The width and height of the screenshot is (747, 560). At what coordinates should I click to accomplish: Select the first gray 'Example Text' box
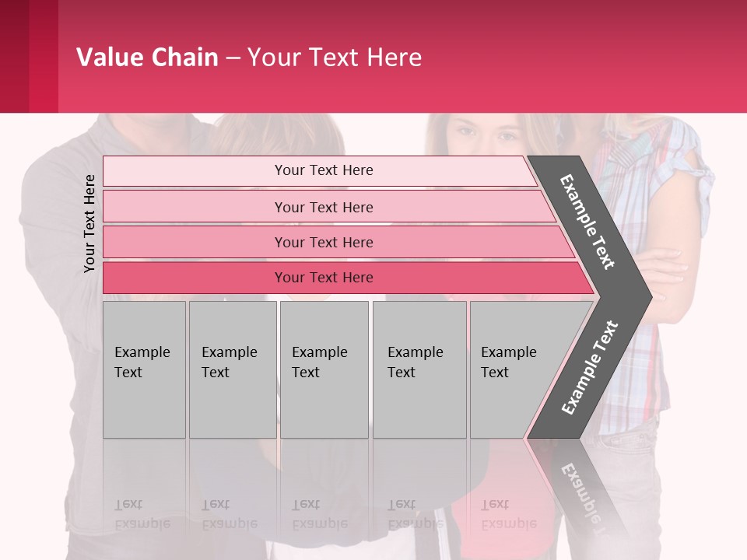click(x=144, y=369)
